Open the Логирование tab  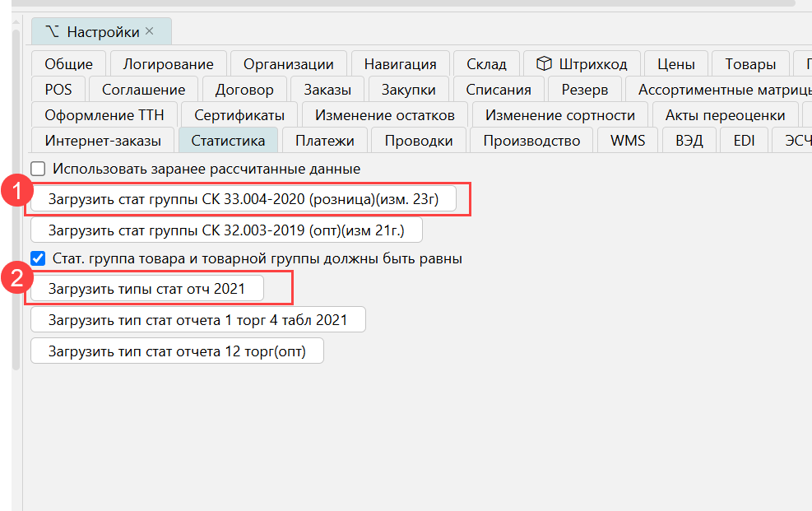(168, 64)
